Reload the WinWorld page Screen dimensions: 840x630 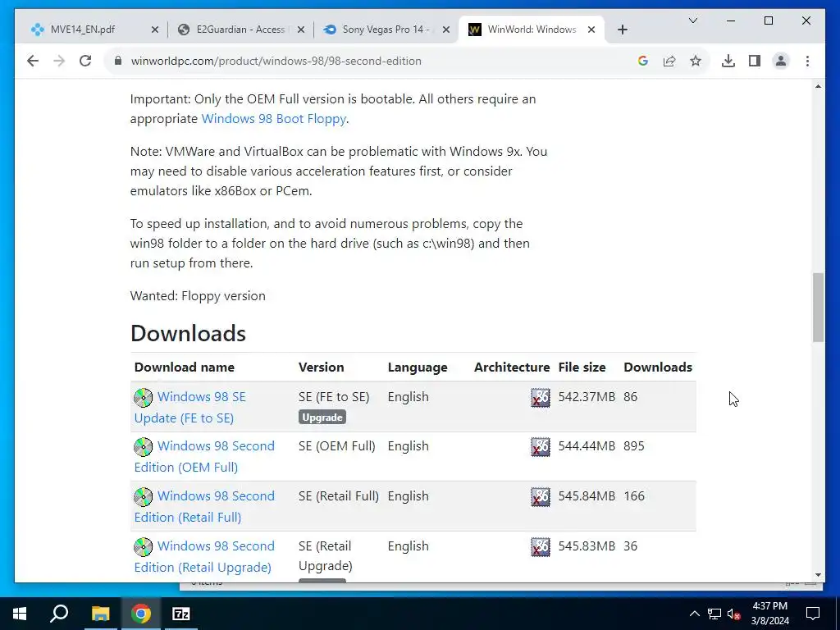(85, 61)
